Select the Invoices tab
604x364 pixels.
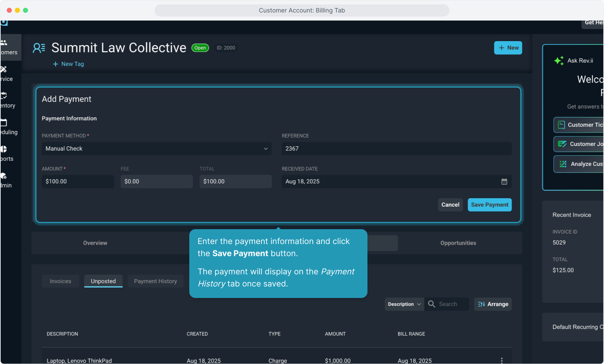point(60,281)
